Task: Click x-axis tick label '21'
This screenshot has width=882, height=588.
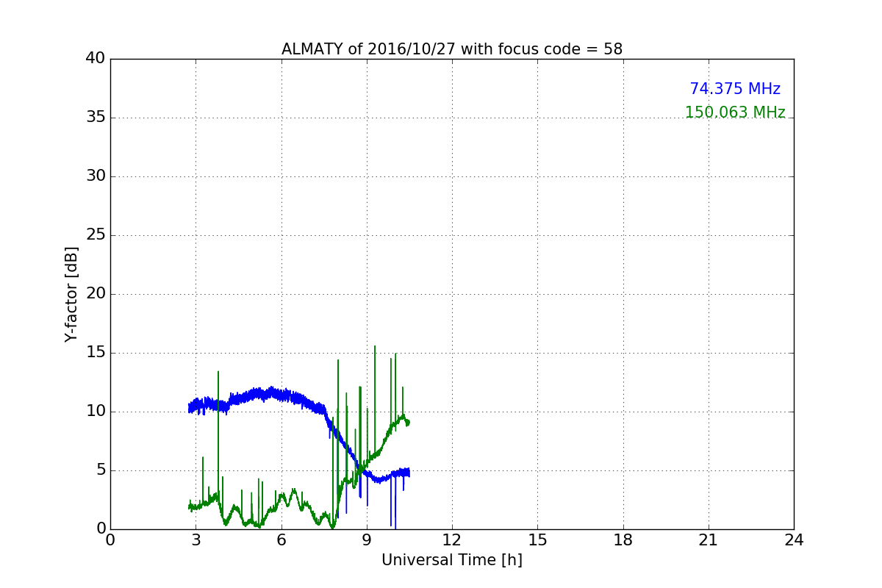Action: click(709, 539)
